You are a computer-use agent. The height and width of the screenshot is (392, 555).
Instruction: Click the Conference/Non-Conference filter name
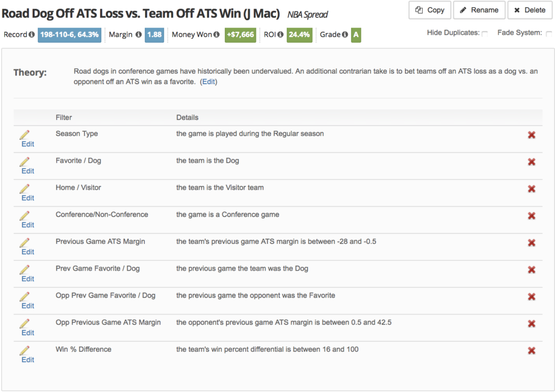click(x=101, y=214)
